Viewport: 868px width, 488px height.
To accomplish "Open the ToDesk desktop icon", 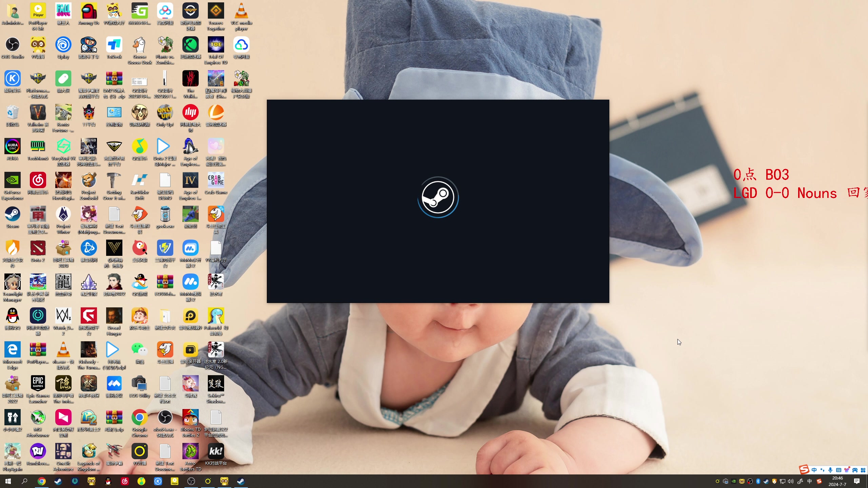I will [x=114, y=45].
